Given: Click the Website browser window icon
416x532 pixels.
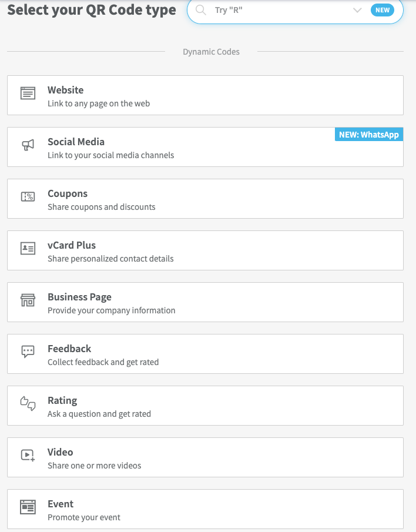Looking at the screenshot, I should pyautogui.click(x=28, y=93).
